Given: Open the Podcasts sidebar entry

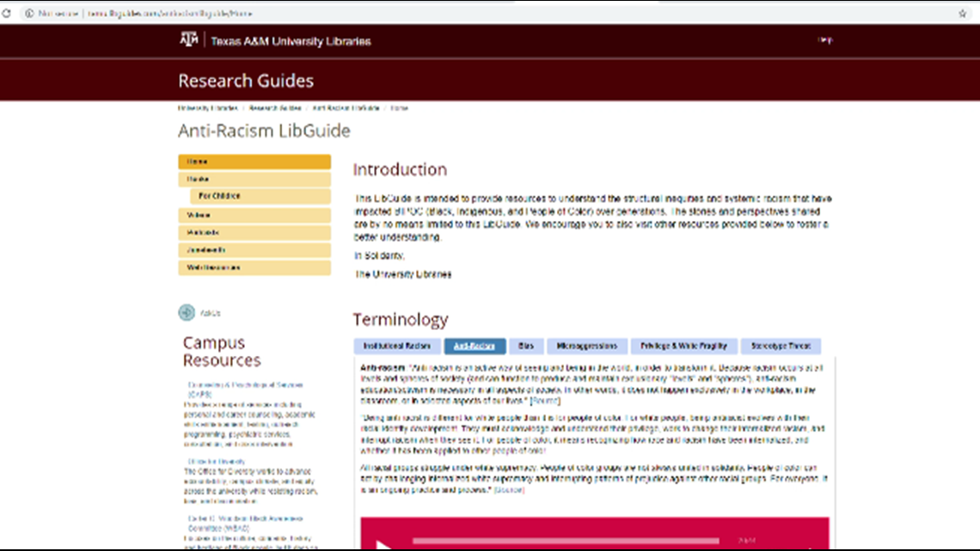Looking at the screenshot, I should 254,232.
